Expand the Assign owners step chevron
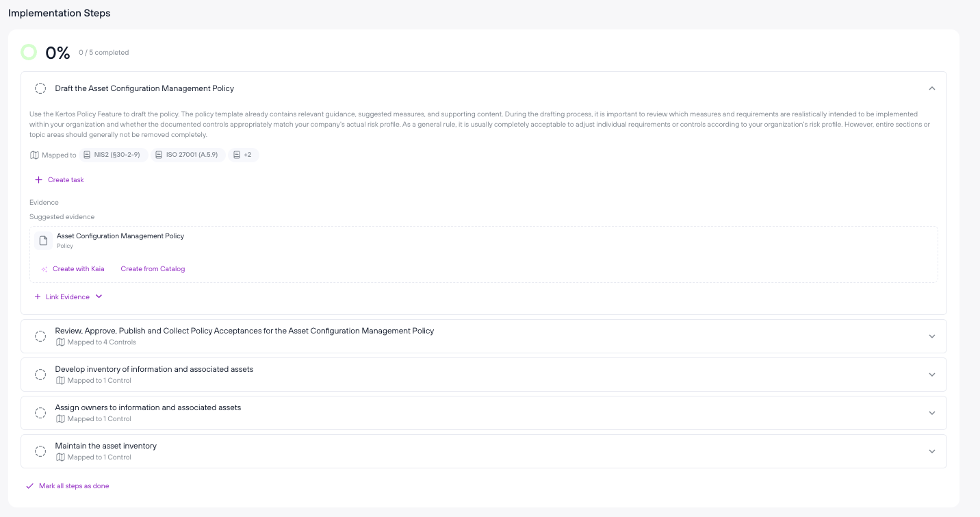 (931, 413)
